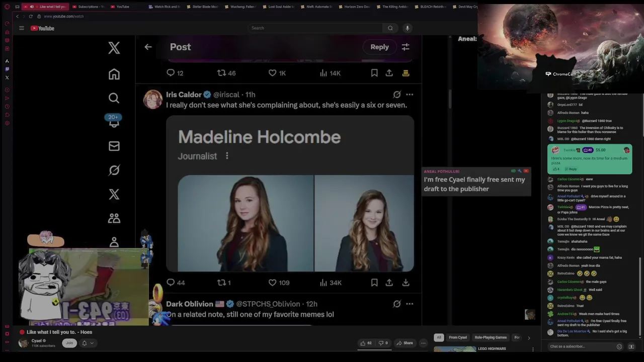Open more options on Dark Oblivion's reply

[410, 304]
